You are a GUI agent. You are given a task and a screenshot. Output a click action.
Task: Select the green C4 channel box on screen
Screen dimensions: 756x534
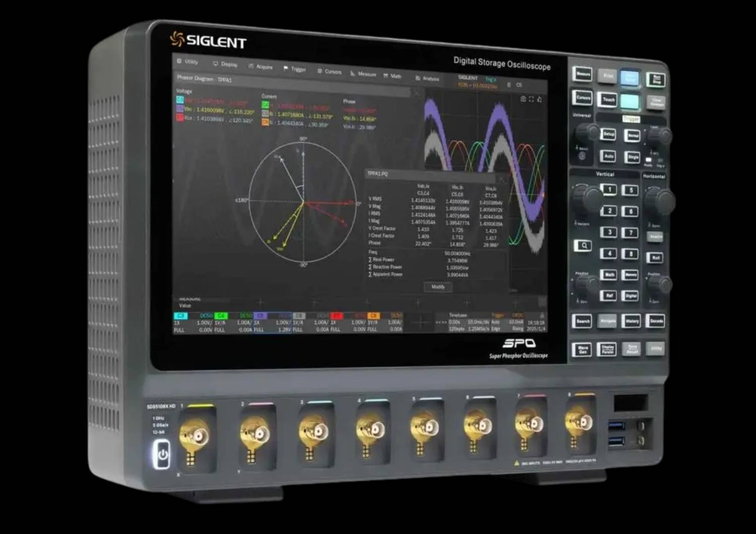point(233,323)
